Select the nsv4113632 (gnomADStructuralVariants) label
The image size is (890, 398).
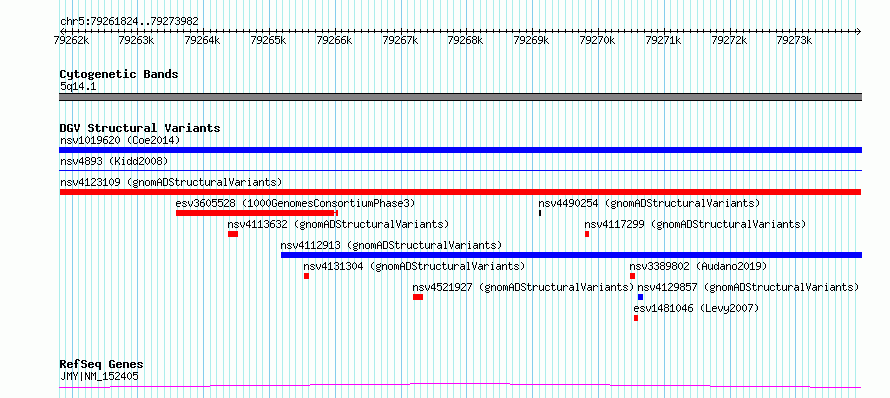pyautogui.click(x=338, y=224)
